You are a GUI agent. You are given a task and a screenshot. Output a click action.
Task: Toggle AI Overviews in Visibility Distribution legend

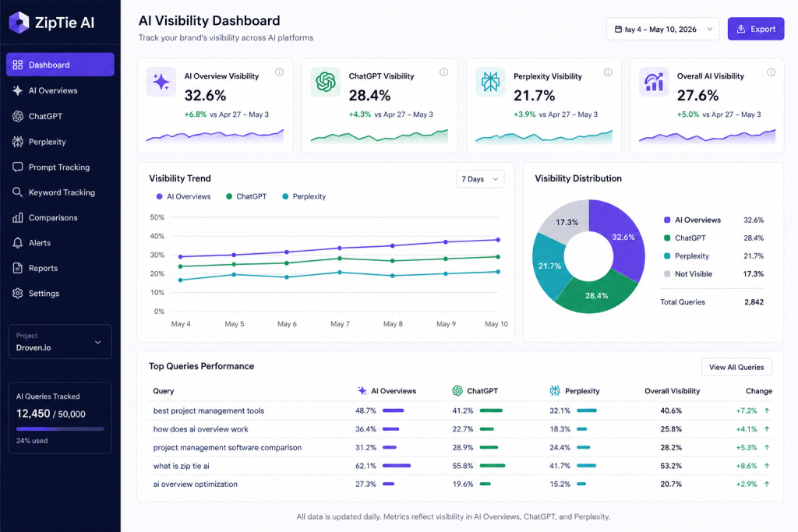pos(692,220)
